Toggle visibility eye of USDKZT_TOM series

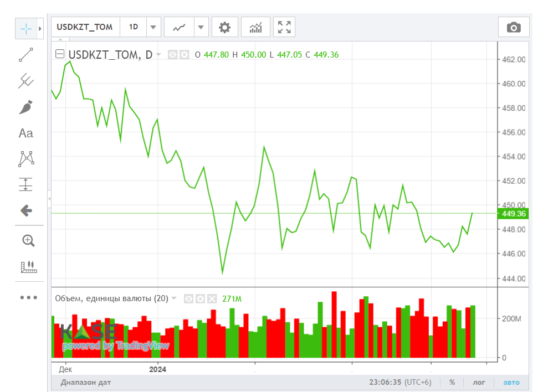coord(172,54)
